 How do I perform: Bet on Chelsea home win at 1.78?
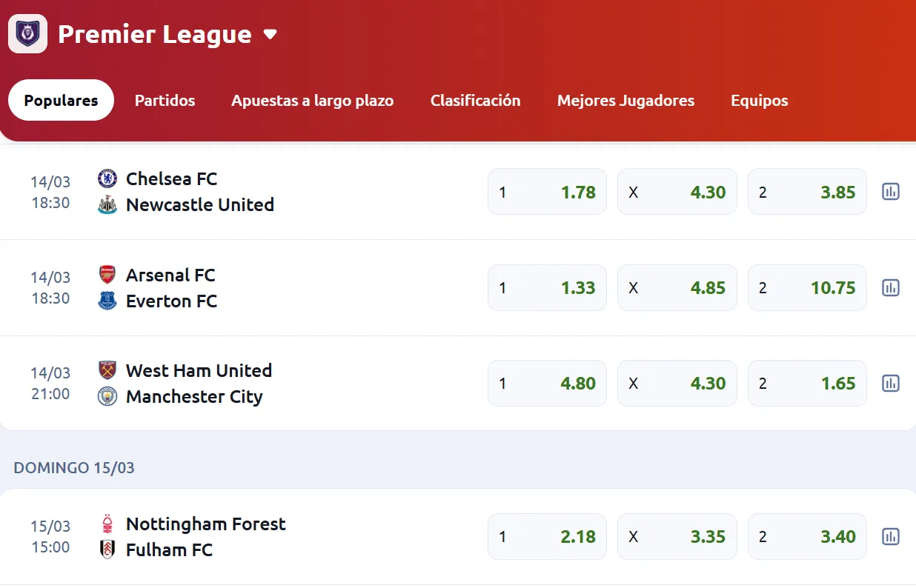pyautogui.click(x=547, y=192)
